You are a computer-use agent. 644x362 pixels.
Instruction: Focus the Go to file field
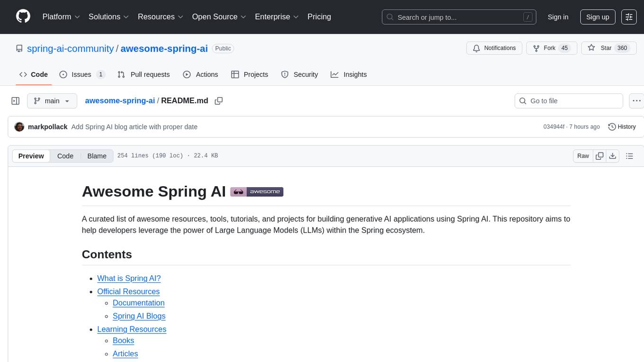coord(569,101)
